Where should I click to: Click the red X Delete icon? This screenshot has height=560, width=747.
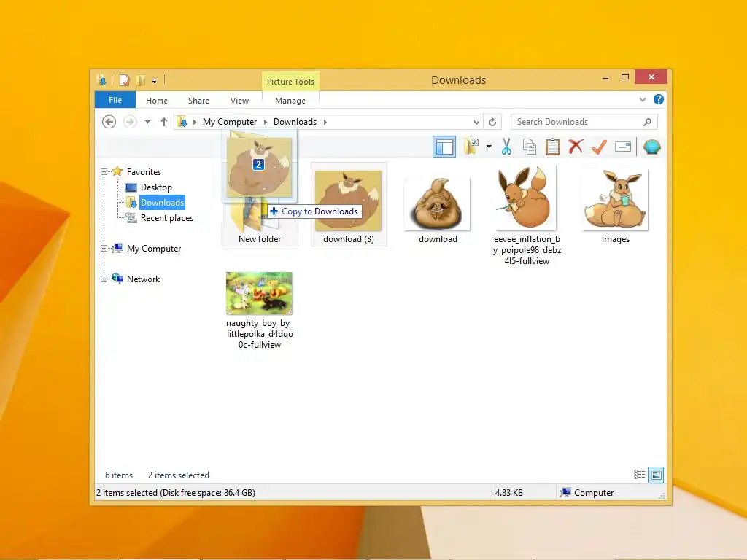(x=576, y=147)
